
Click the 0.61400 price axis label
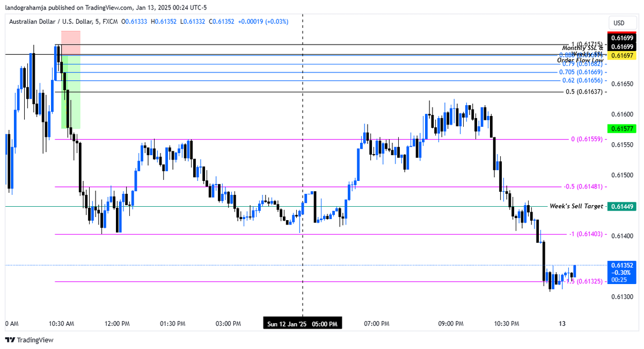(x=623, y=236)
